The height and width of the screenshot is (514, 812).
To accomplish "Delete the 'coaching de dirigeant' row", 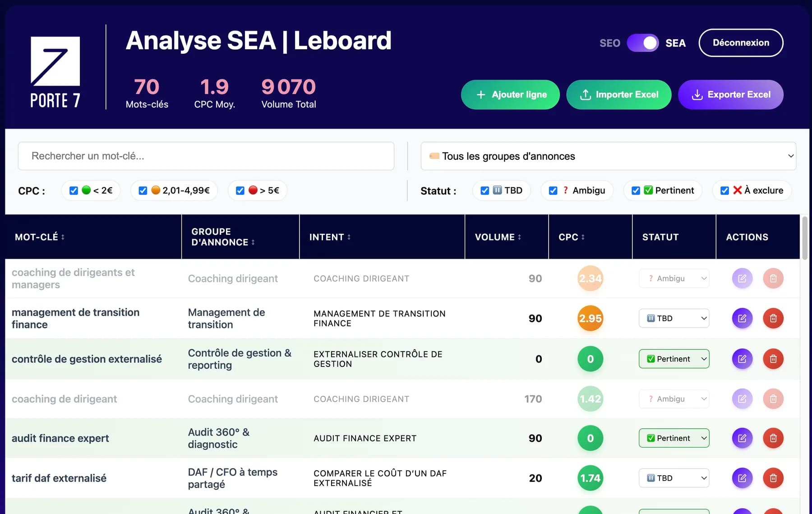I will (x=773, y=399).
